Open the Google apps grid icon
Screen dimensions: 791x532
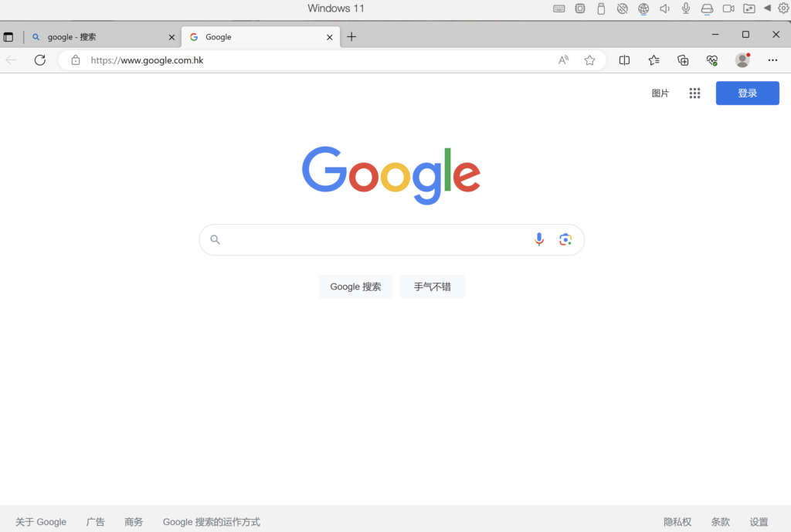[694, 93]
